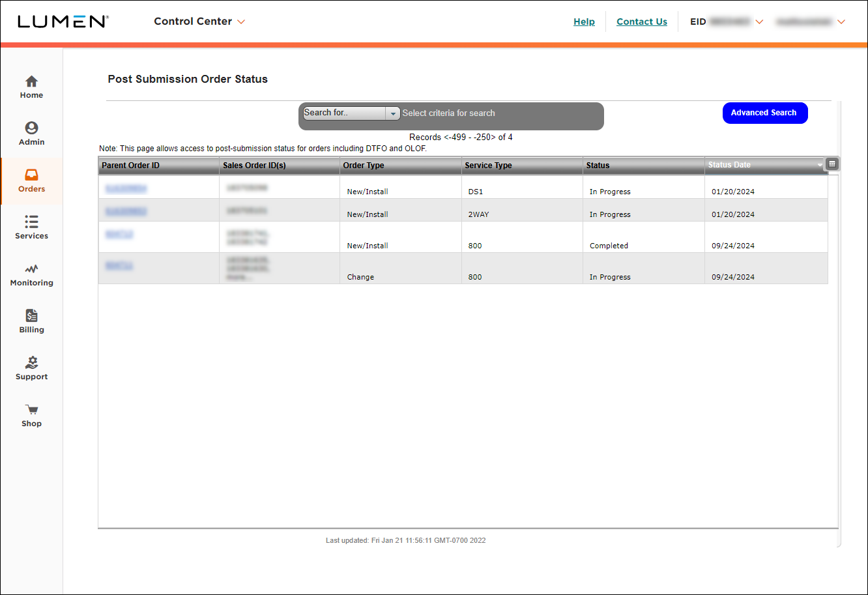Follow the Contact Us link
868x595 pixels.
pyautogui.click(x=641, y=22)
